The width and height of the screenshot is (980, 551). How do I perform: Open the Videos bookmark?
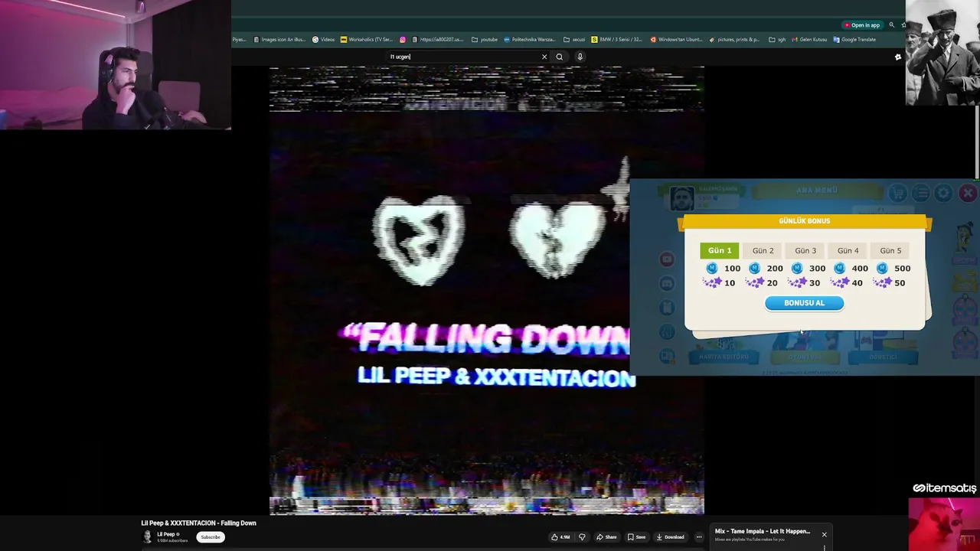323,40
